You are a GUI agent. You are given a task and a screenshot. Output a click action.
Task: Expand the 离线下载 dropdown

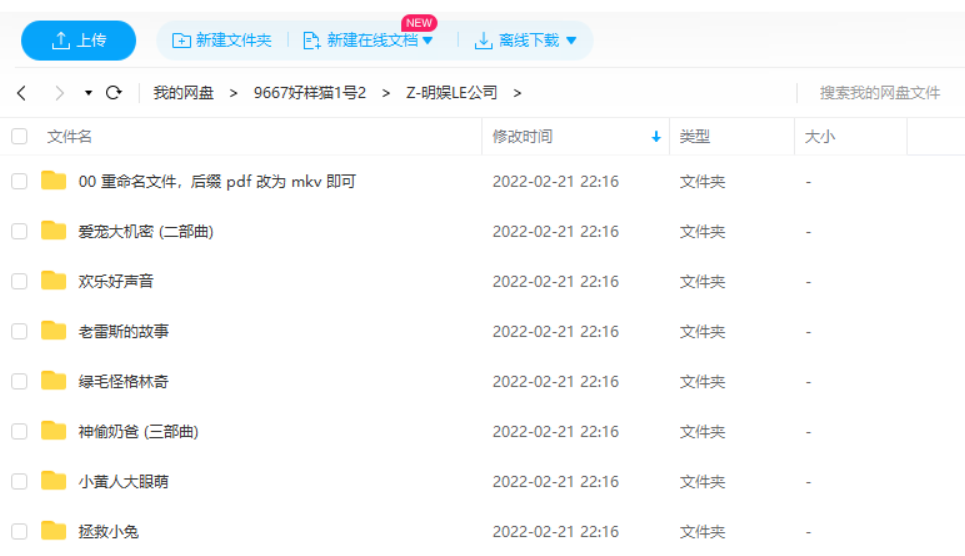coord(571,41)
